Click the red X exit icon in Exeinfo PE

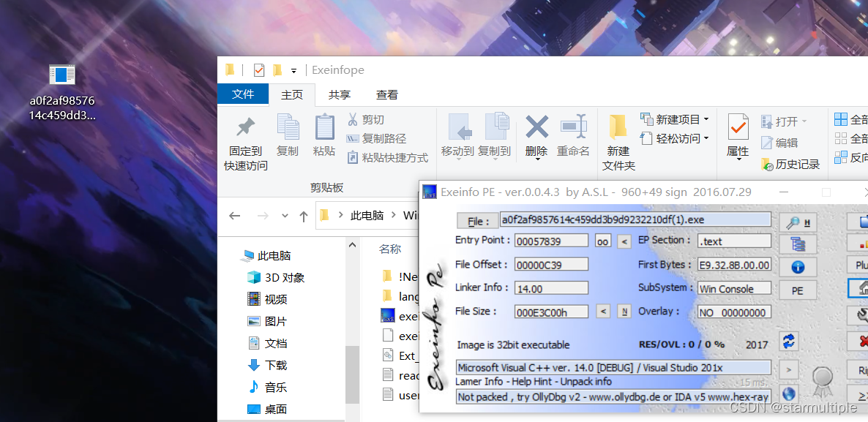click(858, 341)
